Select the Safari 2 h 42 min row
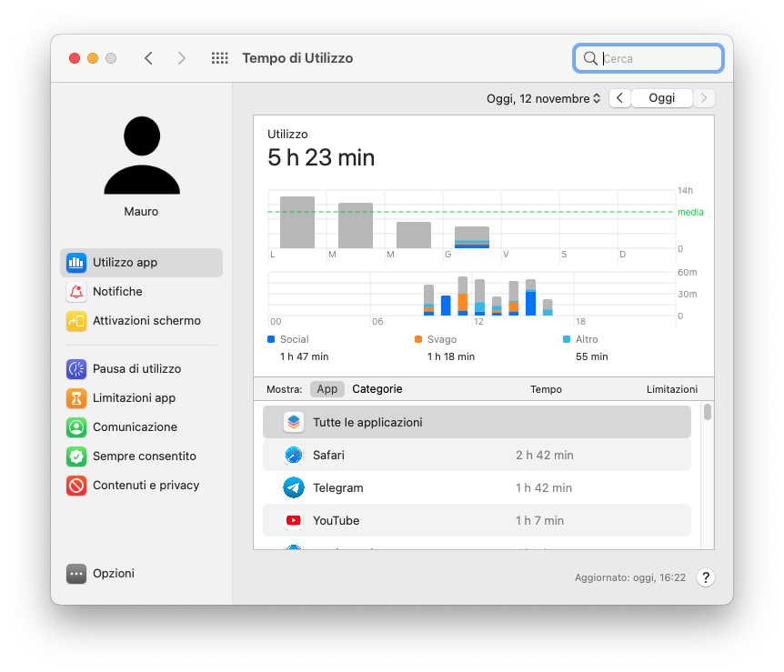 pyautogui.click(x=477, y=455)
